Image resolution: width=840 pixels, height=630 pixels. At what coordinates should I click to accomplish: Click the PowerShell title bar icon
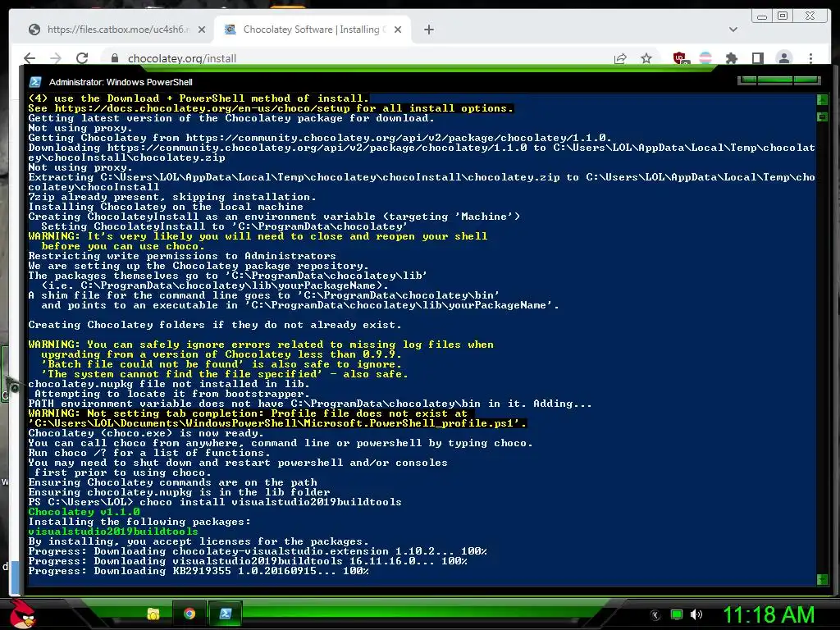click(x=35, y=82)
